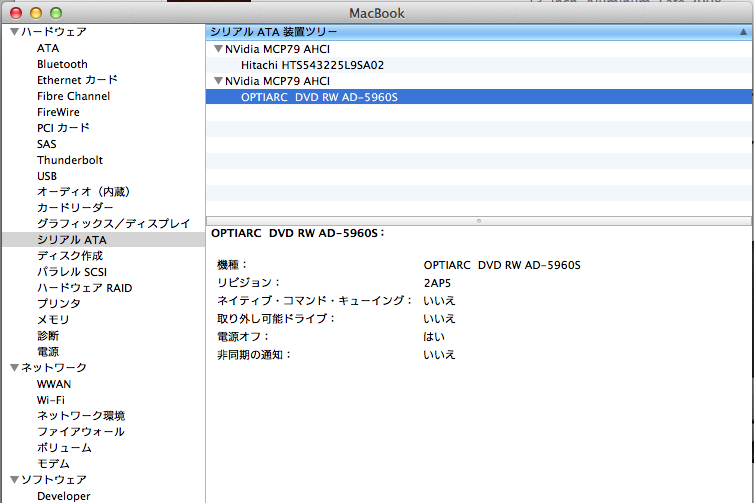This screenshot has height=503, width=754.
Task: Select Thunderbolt in the sidebar
Action: tap(70, 160)
